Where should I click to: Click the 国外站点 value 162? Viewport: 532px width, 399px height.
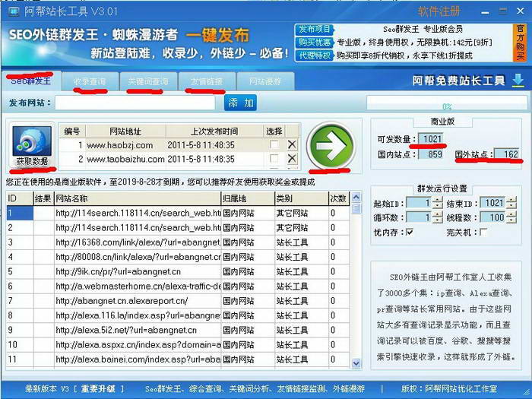[507, 154]
